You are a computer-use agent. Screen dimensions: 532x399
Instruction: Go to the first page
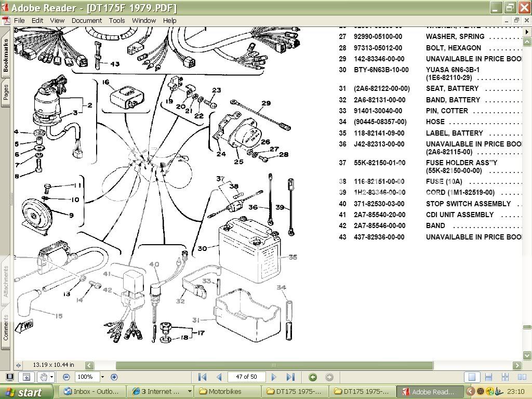(x=203, y=377)
